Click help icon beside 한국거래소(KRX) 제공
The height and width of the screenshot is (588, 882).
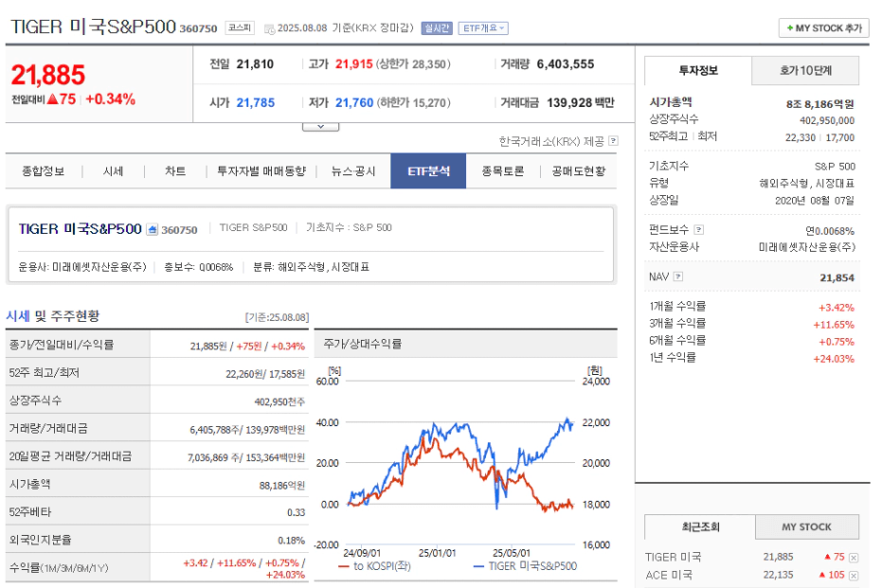tap(614, 140)
